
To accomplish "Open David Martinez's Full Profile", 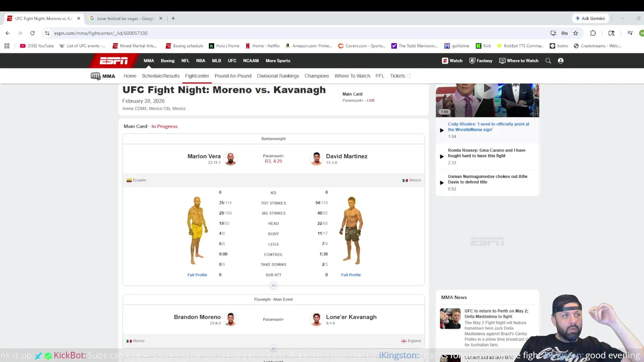I will click(x=351, y=275).
